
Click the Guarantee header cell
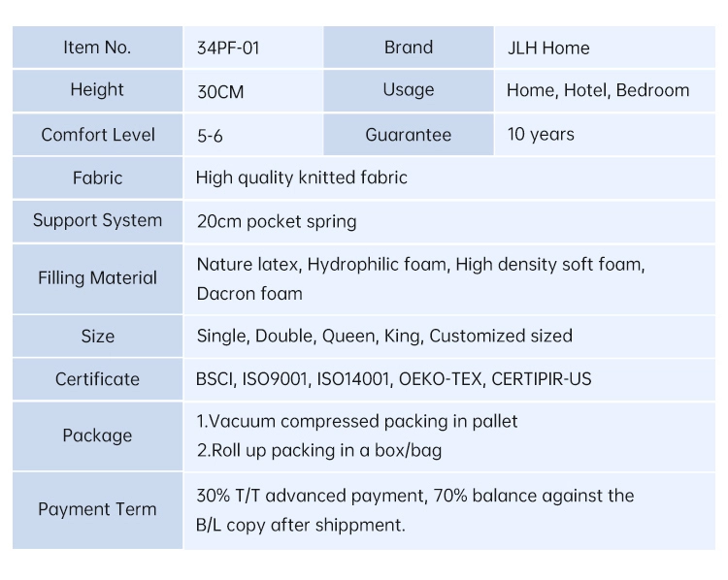click(x=409, y=135)
